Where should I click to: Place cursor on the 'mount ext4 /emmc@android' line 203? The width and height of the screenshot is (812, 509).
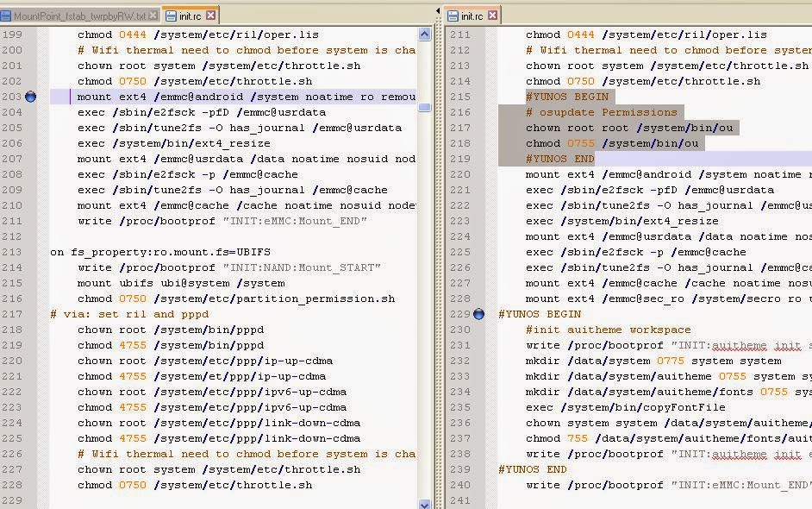[x=172, y=97]
